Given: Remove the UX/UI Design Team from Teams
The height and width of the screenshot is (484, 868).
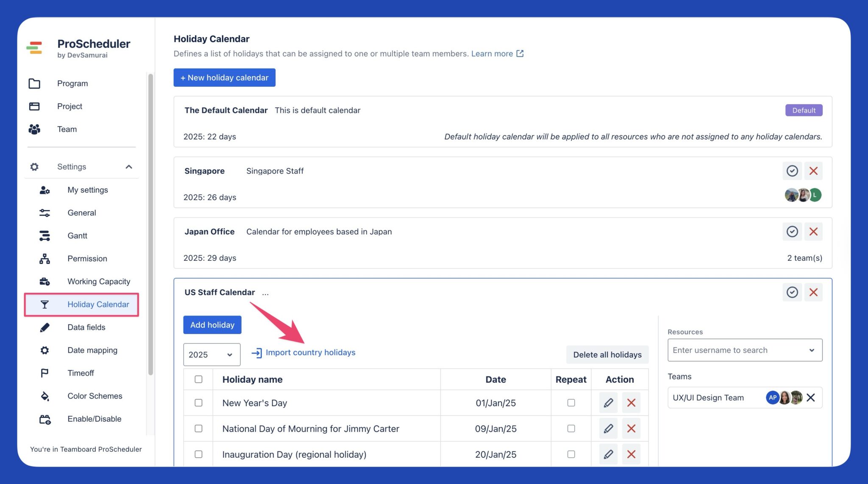Looking at the screenshot, I should coord(812,398).
